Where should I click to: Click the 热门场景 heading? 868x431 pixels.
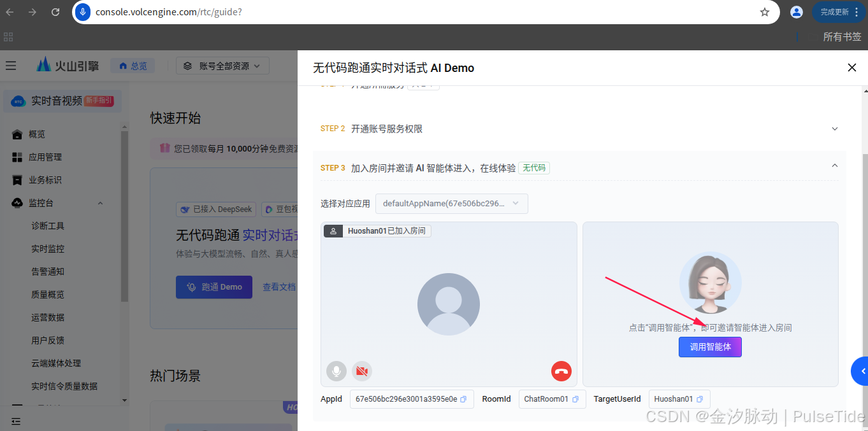pos(175,376)
